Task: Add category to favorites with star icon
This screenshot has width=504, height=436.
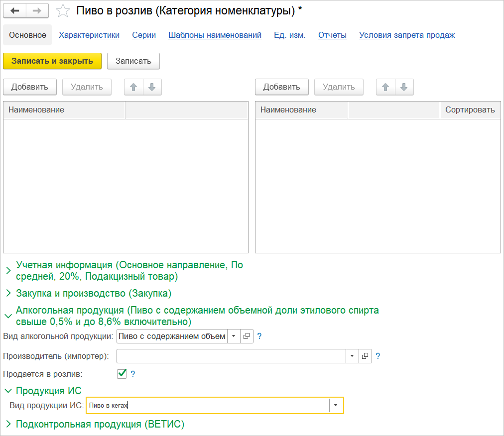Action: pos(63,11)
